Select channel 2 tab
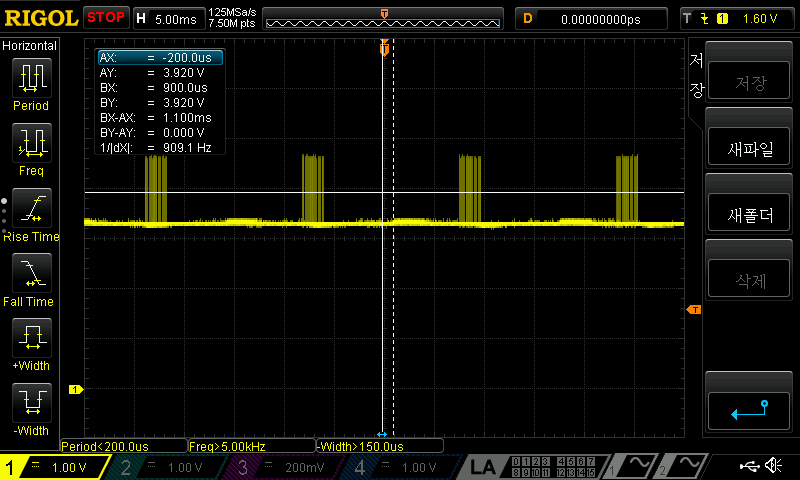 click(x=168, y=467)
